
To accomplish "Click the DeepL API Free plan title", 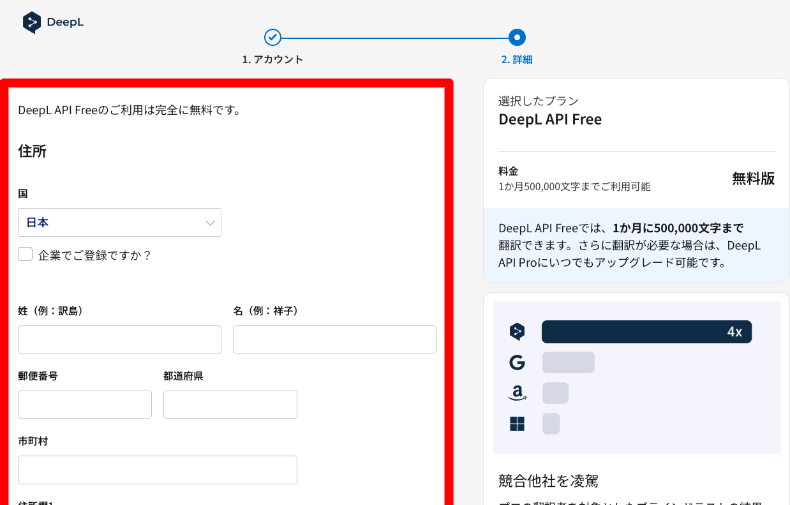I will (x=550, y=119).
